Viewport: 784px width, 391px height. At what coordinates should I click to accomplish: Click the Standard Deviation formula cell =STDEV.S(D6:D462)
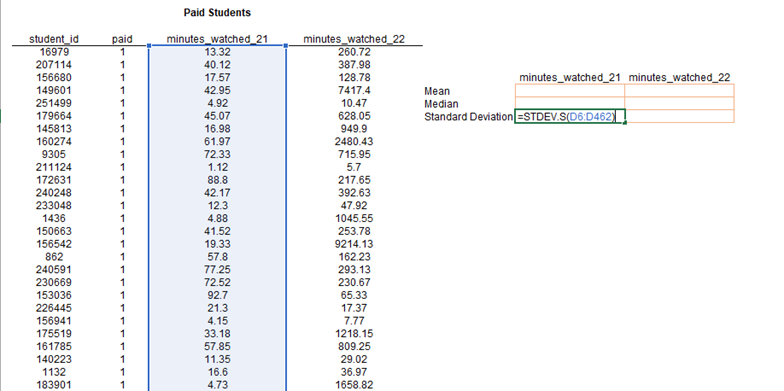tap(570, 116)
